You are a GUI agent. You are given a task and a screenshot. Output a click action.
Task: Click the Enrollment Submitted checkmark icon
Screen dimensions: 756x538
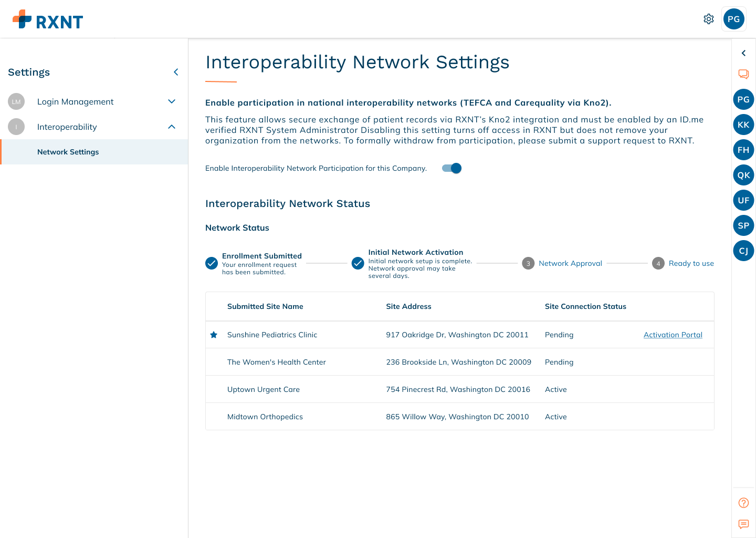(x=212, y=263)
